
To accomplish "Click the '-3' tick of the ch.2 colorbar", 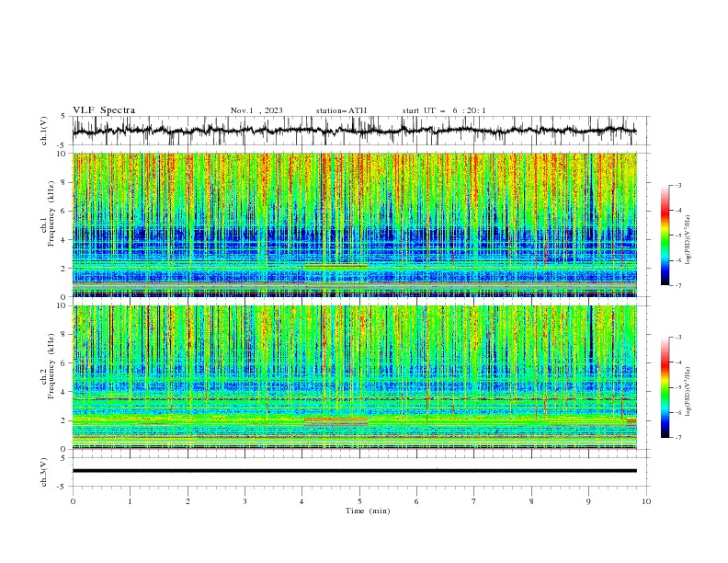I will pyautogui.click(x=677, y=338).
